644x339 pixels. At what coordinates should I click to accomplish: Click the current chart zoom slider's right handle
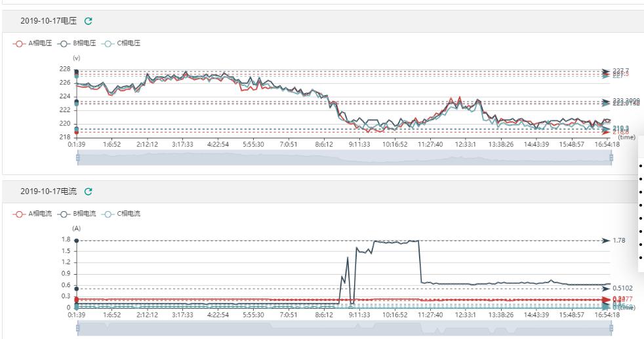click(610, 327)
